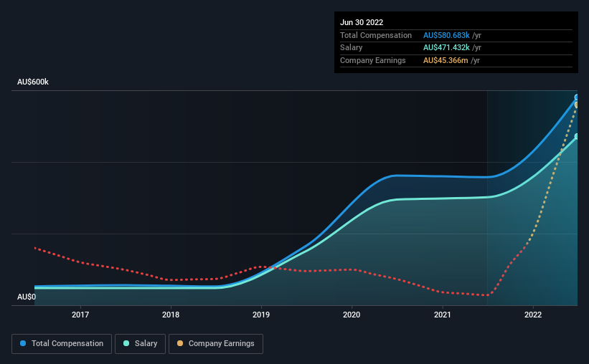Select the teal Salary endpoint marker

tap(576, 137)
